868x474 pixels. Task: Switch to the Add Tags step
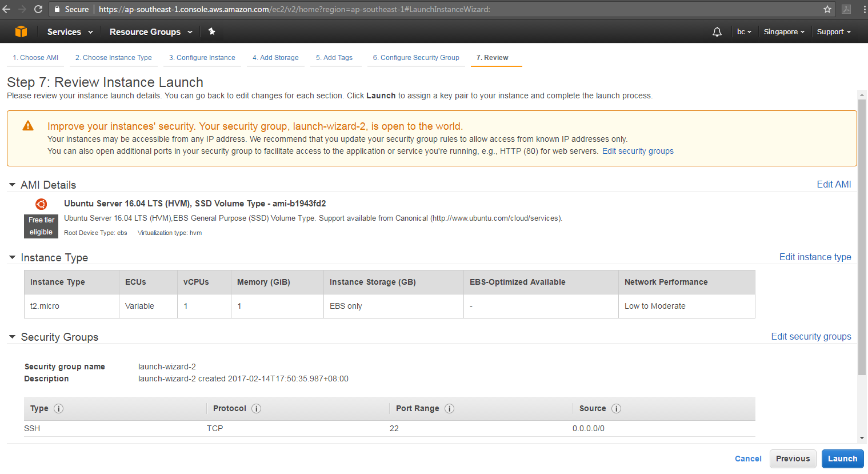point(335,57)
